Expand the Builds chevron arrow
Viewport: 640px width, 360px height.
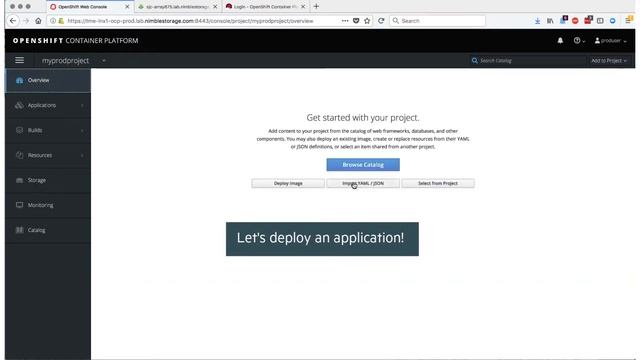[82, 130]
